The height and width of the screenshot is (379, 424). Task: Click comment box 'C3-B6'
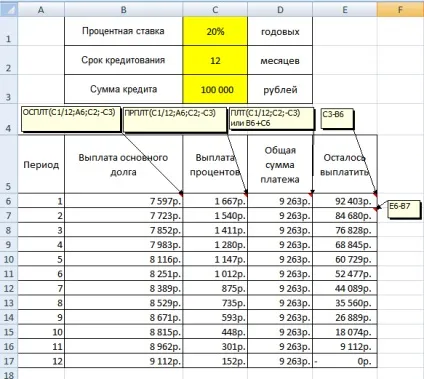pyautogui.click(x=337, y=118)
